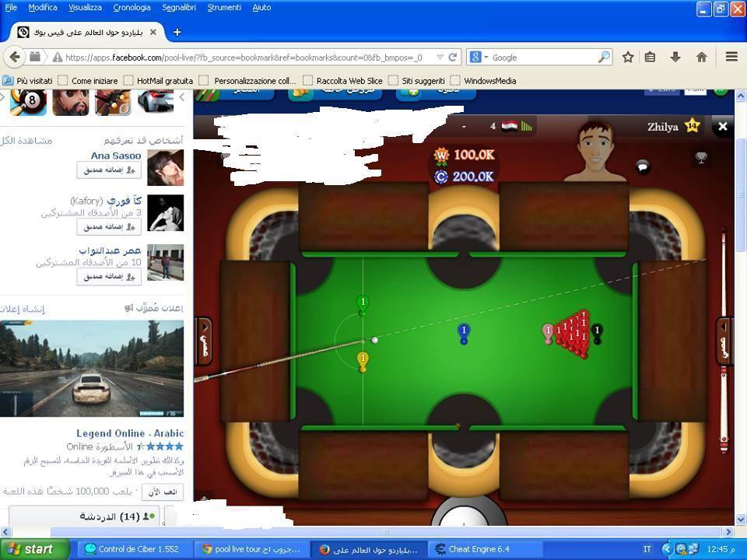Open the white race car game icon

(x=156, y=101)
